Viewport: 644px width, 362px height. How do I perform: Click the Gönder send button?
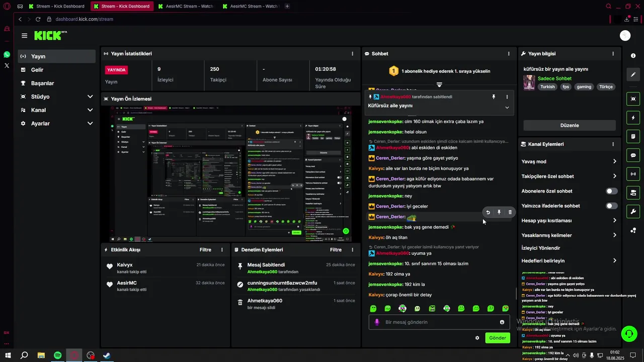[498, 338]
